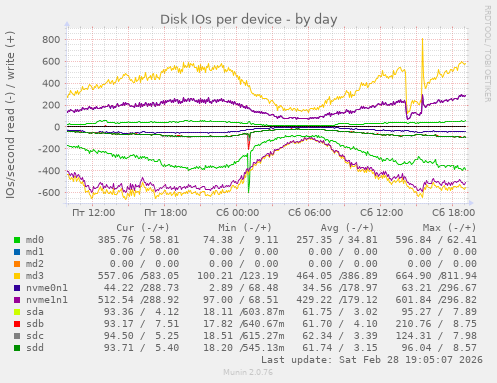This screenshot has height=383, width=497.
Task: Click the 'Munin 2.0.76' footer text
Action: click(x=248, y=372)
